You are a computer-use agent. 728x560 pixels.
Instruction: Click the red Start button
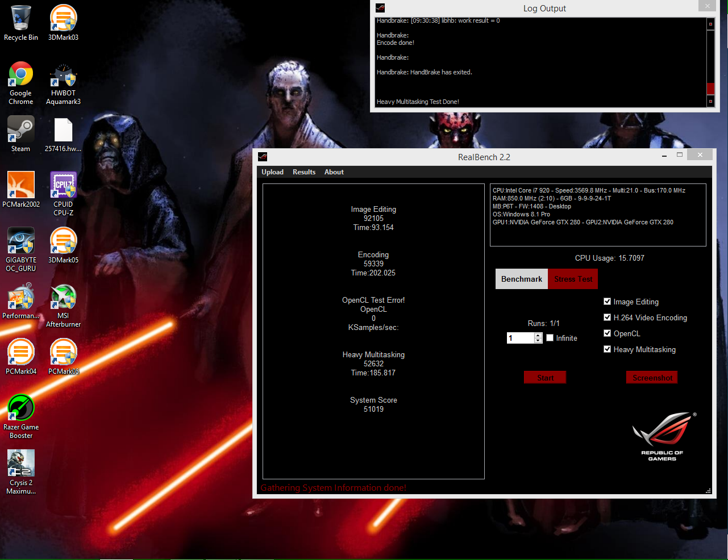pos(545,378)
